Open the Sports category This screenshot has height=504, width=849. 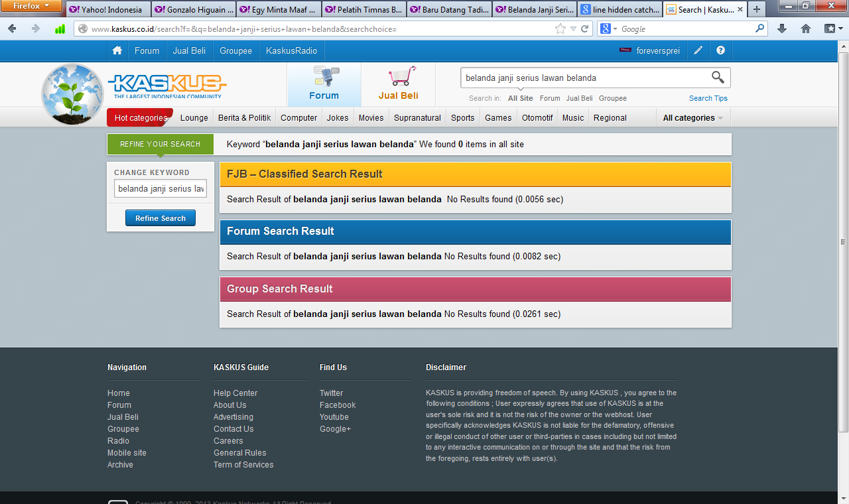(x=462, y=117)
